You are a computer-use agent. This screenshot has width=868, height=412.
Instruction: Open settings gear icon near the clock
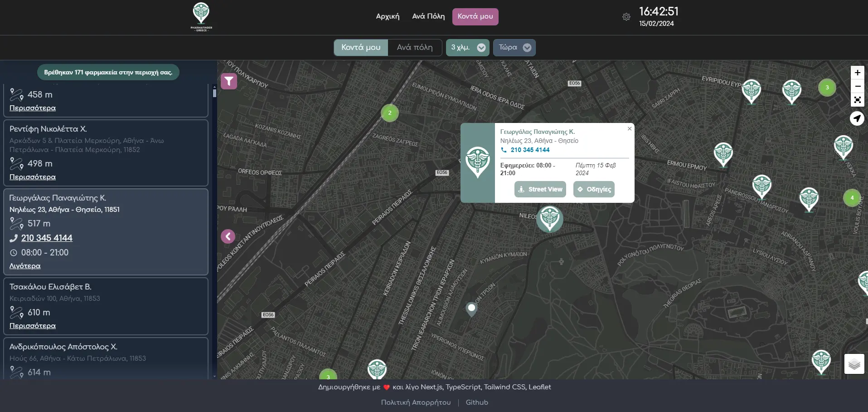coord(626,17)
